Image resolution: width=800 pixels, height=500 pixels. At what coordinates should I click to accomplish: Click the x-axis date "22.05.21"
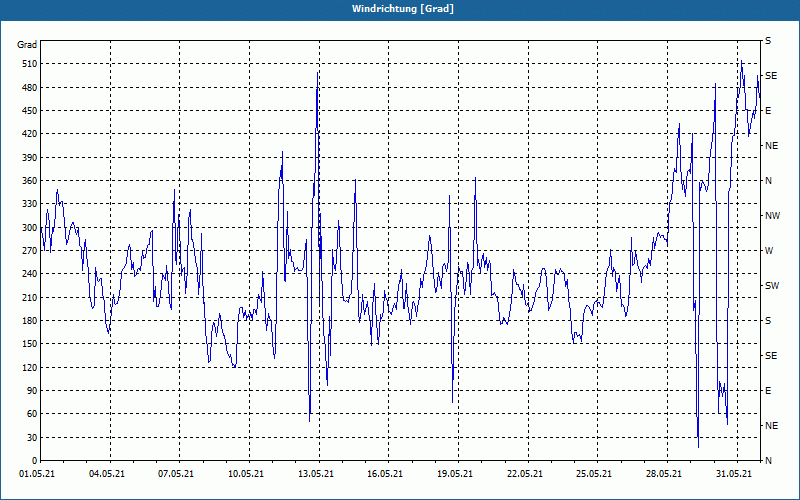pos(524,474)
